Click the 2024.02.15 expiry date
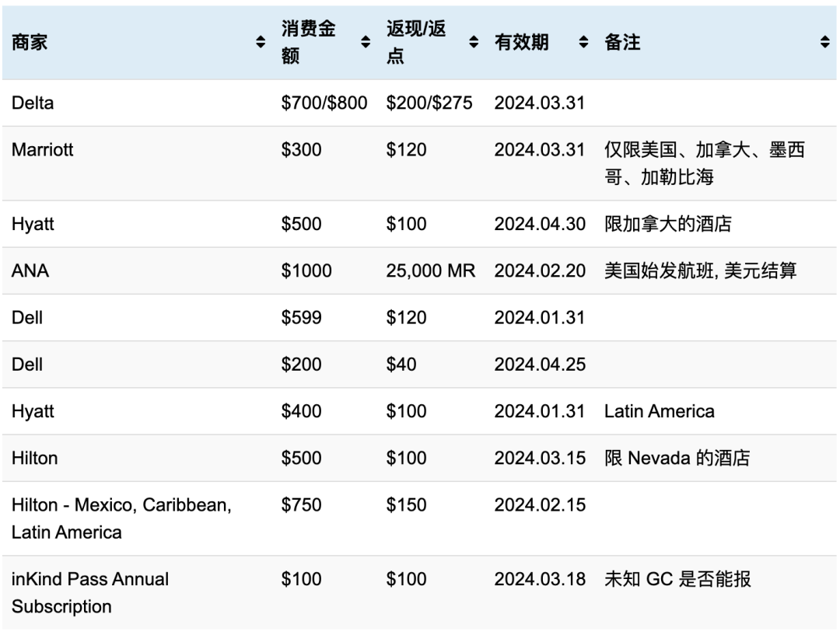Viewport: 840px width, 635px height. click(x=540, y=505)
